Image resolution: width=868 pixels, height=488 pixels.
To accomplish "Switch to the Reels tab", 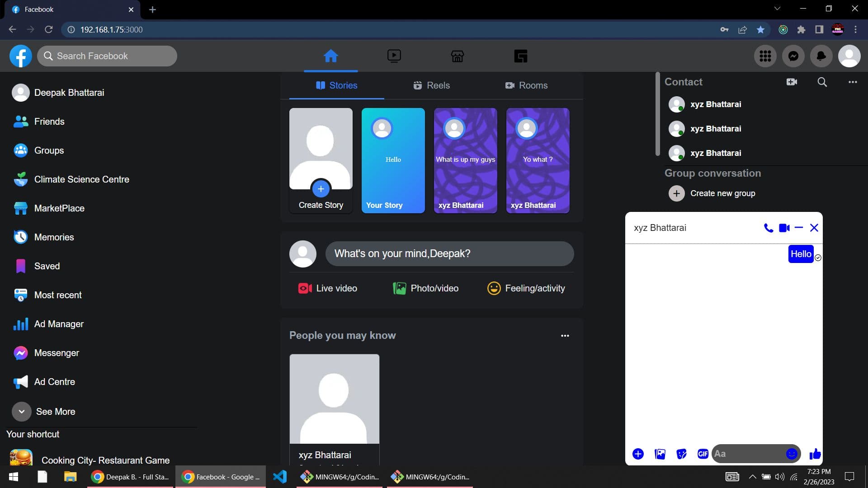I will point(431,85).
